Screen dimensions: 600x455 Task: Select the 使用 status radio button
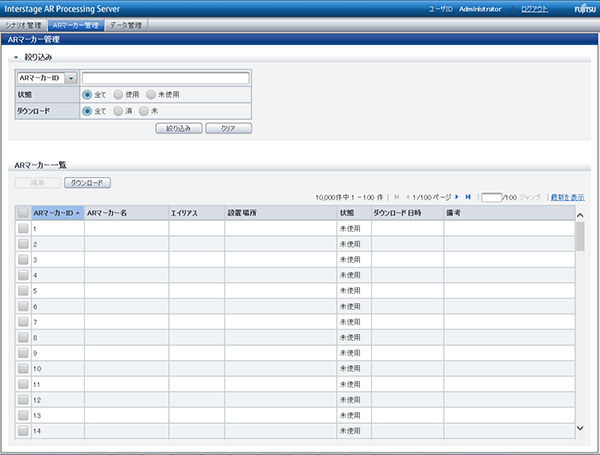pos(118,94)
